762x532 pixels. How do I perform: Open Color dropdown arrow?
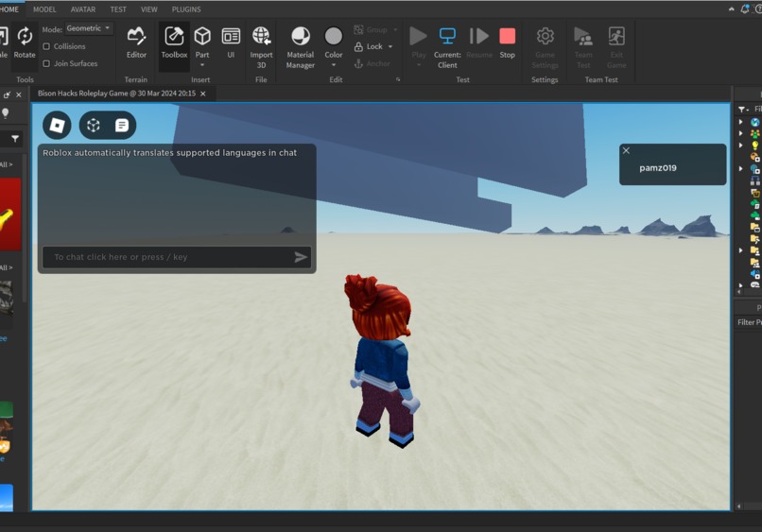[x=334, y=65]
